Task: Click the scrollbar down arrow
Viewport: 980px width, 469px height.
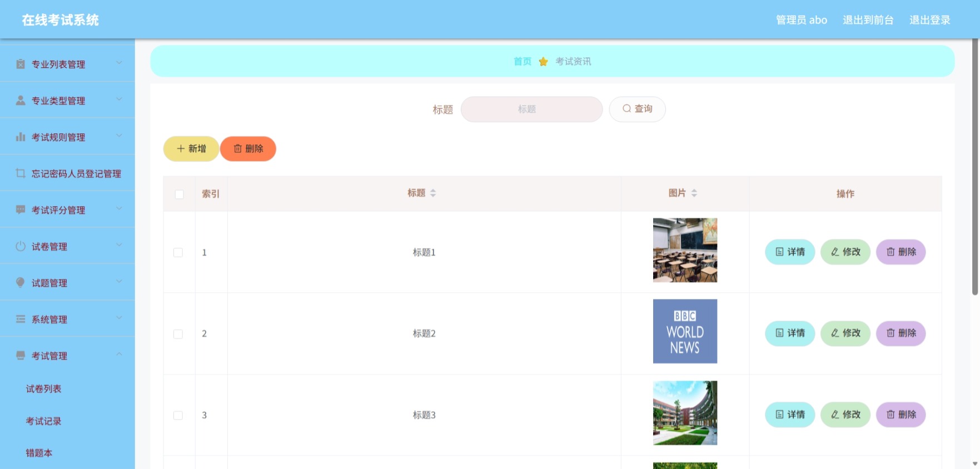Action: tap(975, 463)
